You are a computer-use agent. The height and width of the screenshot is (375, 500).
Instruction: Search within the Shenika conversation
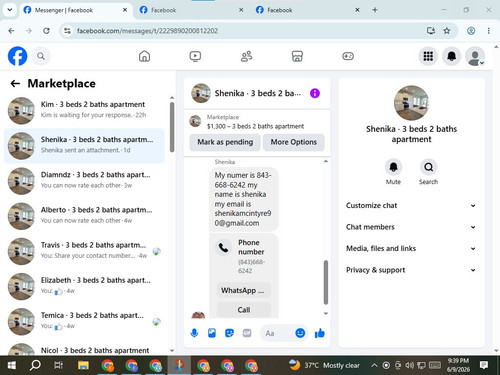(428, 167)
